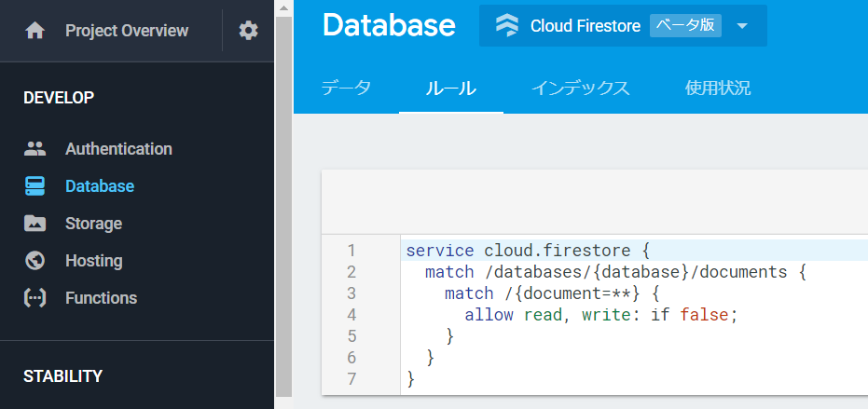Click the 'false' keyword in rules

[704, 315]
